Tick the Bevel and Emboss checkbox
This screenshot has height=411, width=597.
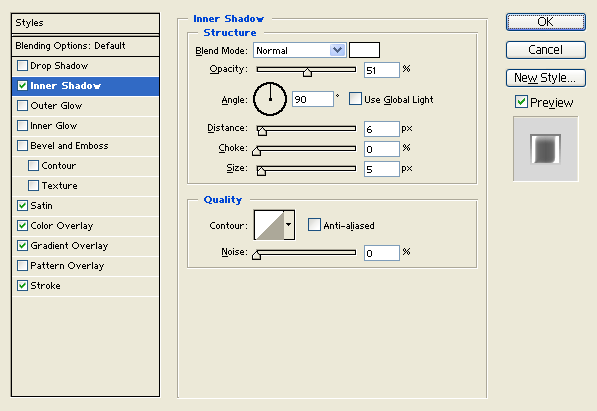[x=22, y=146]
